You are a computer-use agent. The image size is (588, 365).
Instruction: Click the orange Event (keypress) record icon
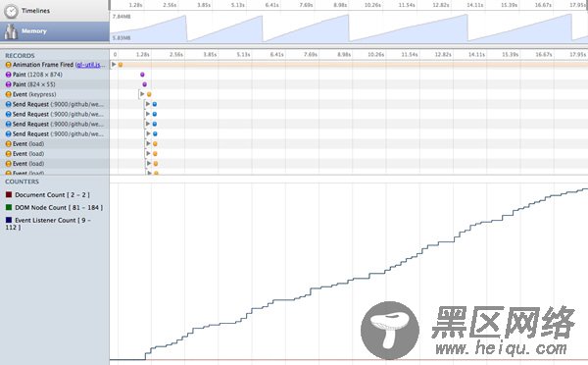[x=8, y=94]
